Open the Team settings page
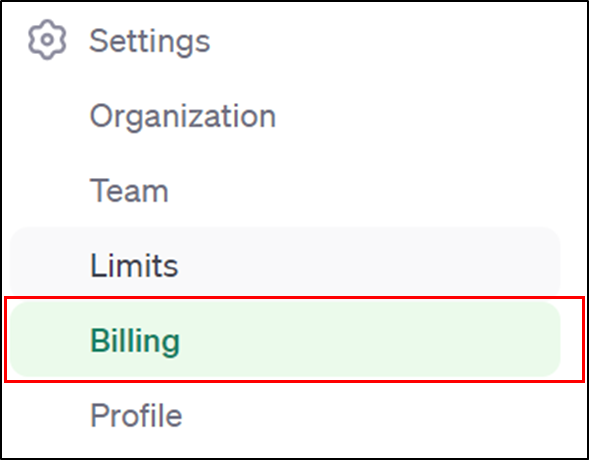This screenshot has width=589, height=460. coord(129,191)
